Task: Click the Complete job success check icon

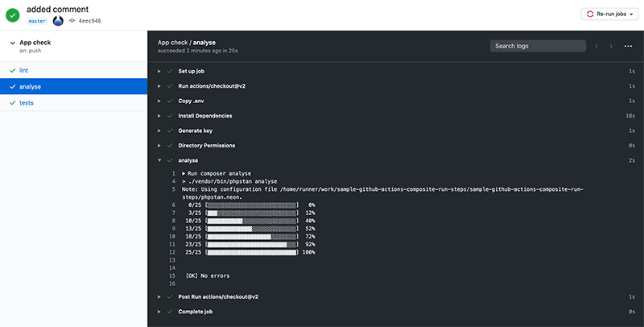Action: (170, 312)
